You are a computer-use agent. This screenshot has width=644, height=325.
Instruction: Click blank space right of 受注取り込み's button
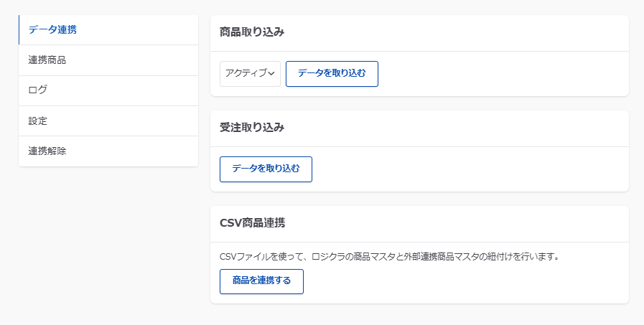point(467,169)
